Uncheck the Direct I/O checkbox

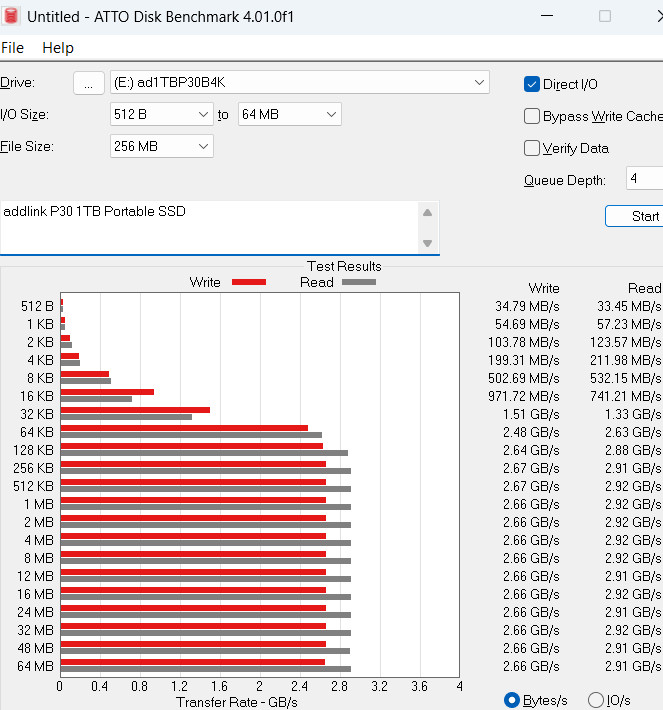click(x=532, y=84)
